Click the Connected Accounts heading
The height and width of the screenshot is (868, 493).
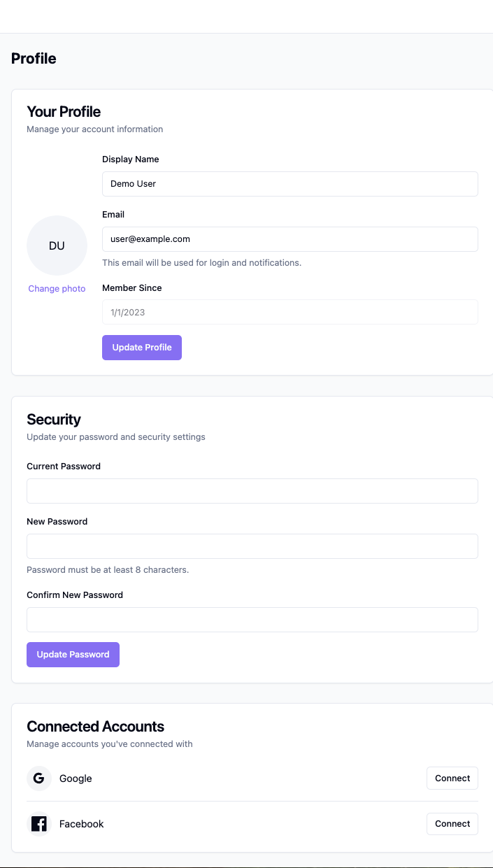point(95,727)
